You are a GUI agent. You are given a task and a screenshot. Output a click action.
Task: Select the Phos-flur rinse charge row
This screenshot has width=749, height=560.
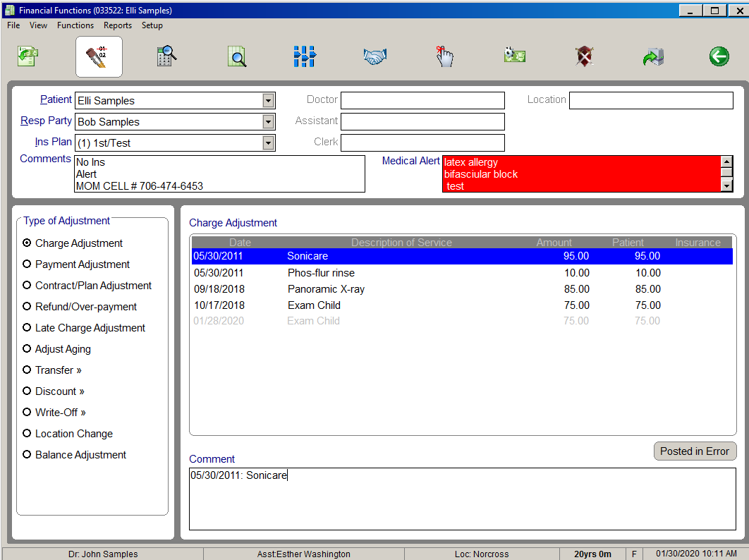(462, 273)
